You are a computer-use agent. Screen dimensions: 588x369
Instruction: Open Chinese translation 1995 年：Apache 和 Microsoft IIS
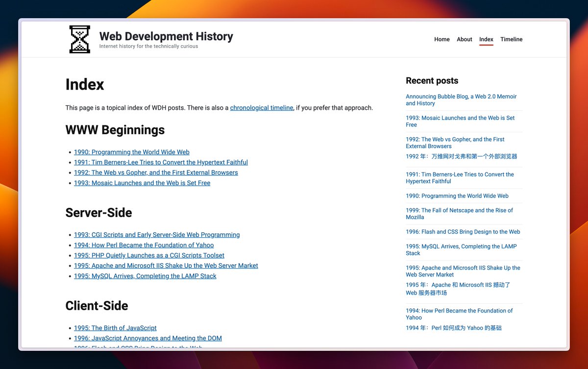pos(458,289)
